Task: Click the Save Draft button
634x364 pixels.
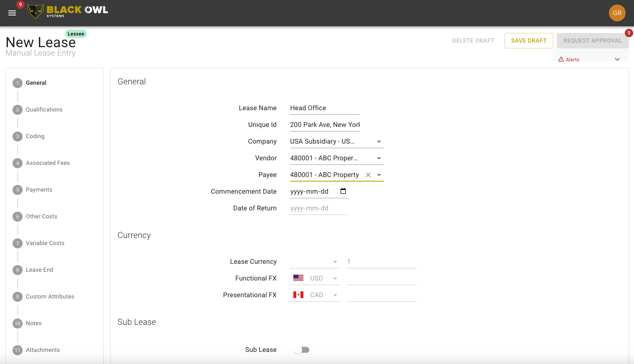Action: click(529, 40)
